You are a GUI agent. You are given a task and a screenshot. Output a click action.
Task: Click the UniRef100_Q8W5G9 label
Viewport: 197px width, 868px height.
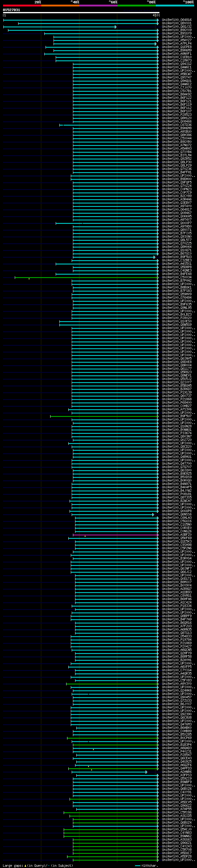pyautogui.click(x=176, y=325)
